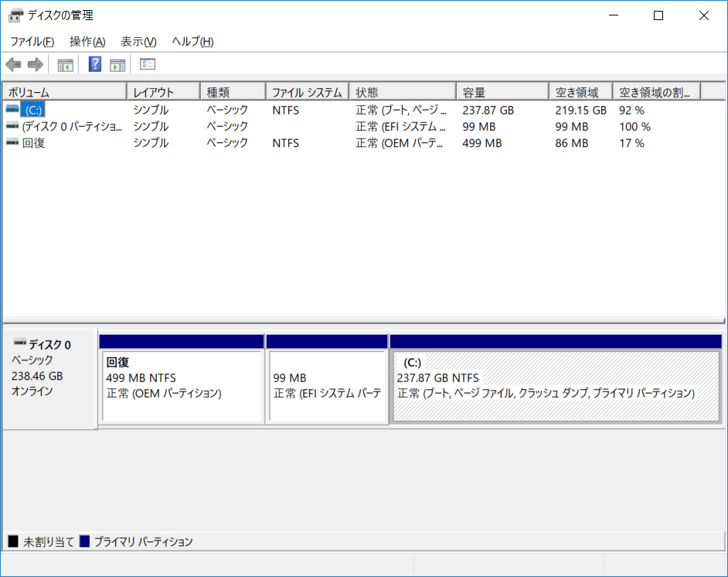Open the ファイル menu
Screen dimensions: 728x577
pos(31,41)
